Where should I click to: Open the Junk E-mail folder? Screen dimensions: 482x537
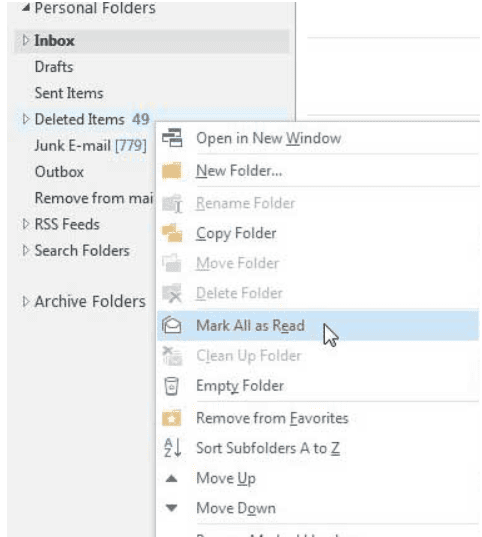click(90, 146)
